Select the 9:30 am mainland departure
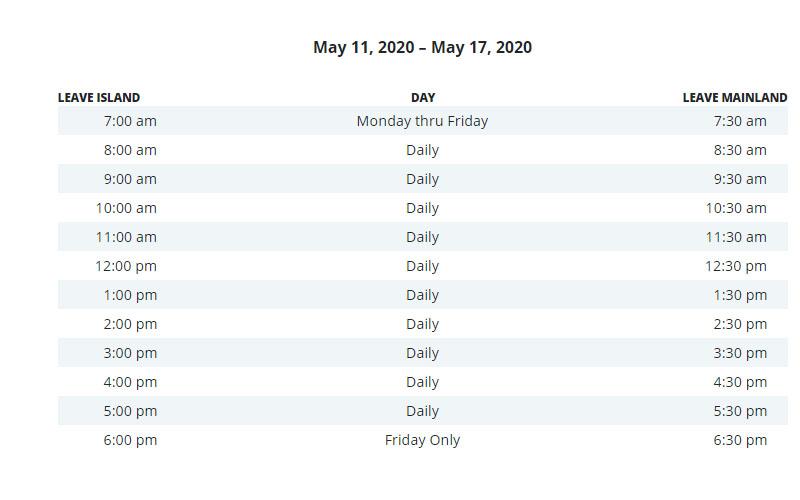The width and height of the screenshot is (800, 500). click(740, 179)
